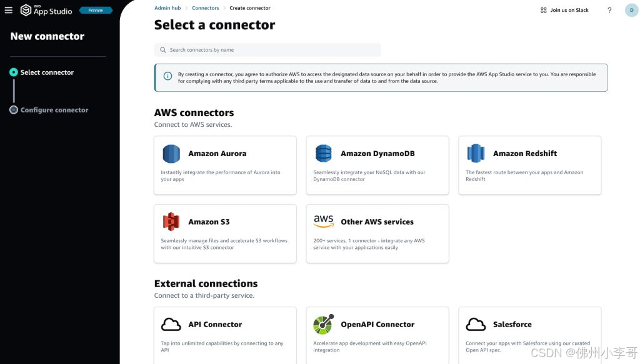Click 'Connect to a third-party service.' subtitle
Screen dimensions: 640x364
204,295
